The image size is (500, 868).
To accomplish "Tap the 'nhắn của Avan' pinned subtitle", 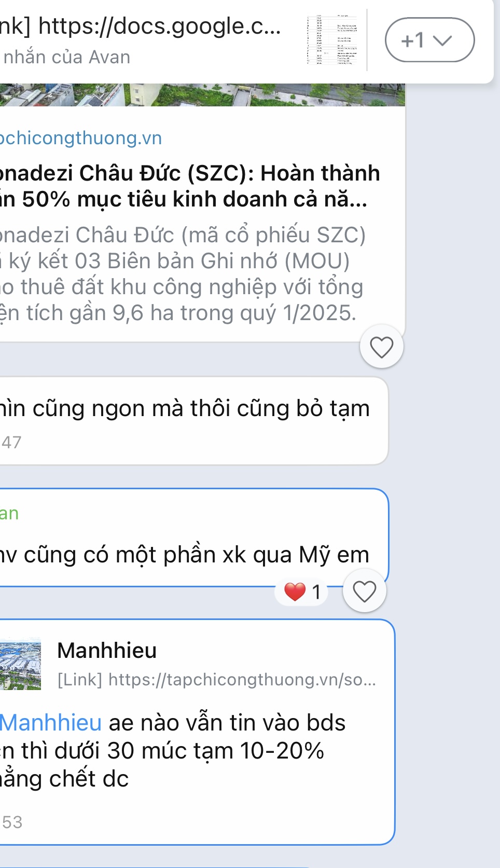I will pyautogui.click(x=65, y=57).
